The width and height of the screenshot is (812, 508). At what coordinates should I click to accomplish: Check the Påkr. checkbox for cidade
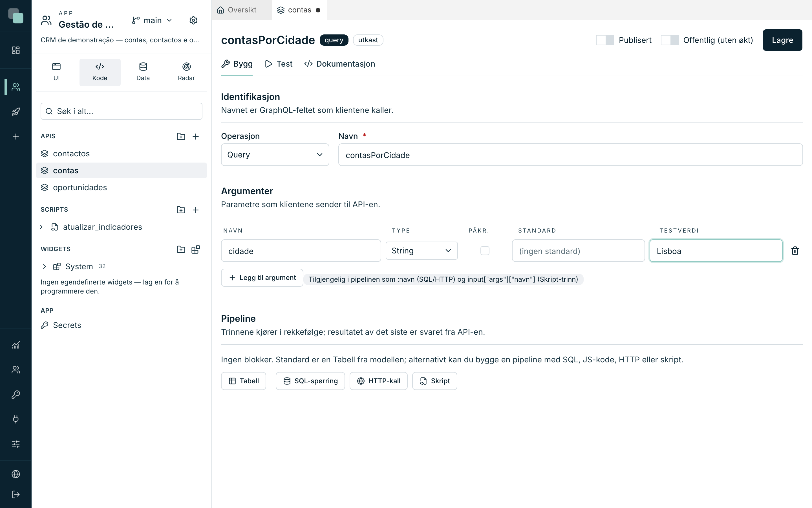(485, 251)
